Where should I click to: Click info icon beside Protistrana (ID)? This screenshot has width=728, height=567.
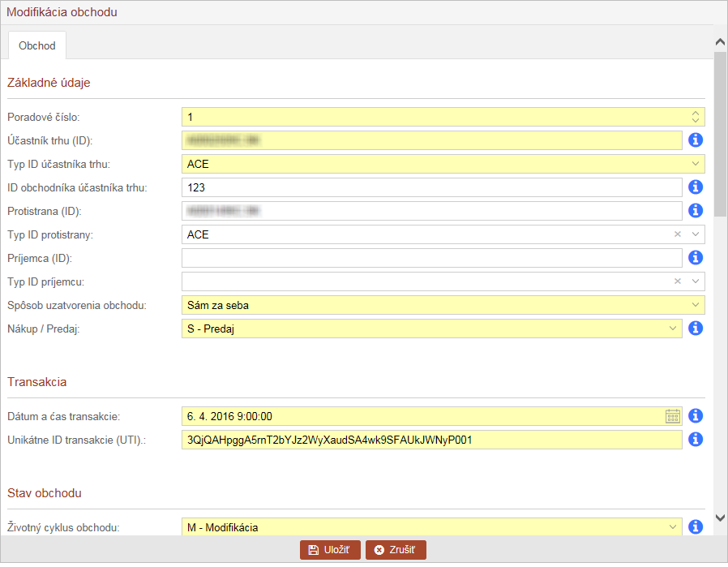[695, 210]
